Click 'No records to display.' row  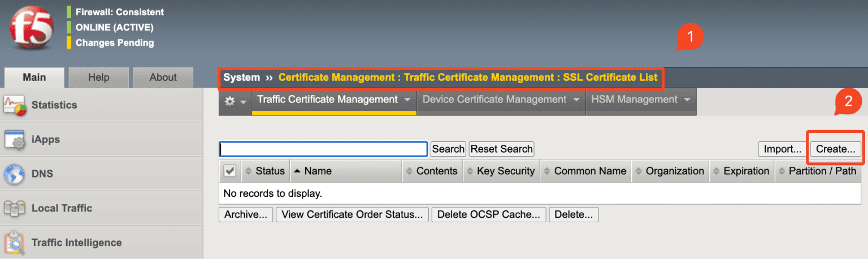[540, 193]
